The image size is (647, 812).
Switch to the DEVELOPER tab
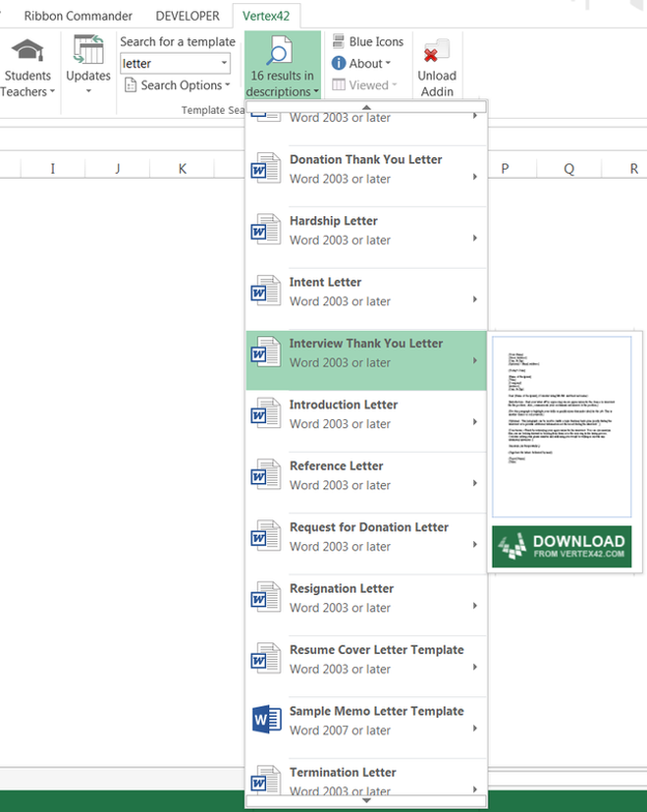click(x=188, y=16)
